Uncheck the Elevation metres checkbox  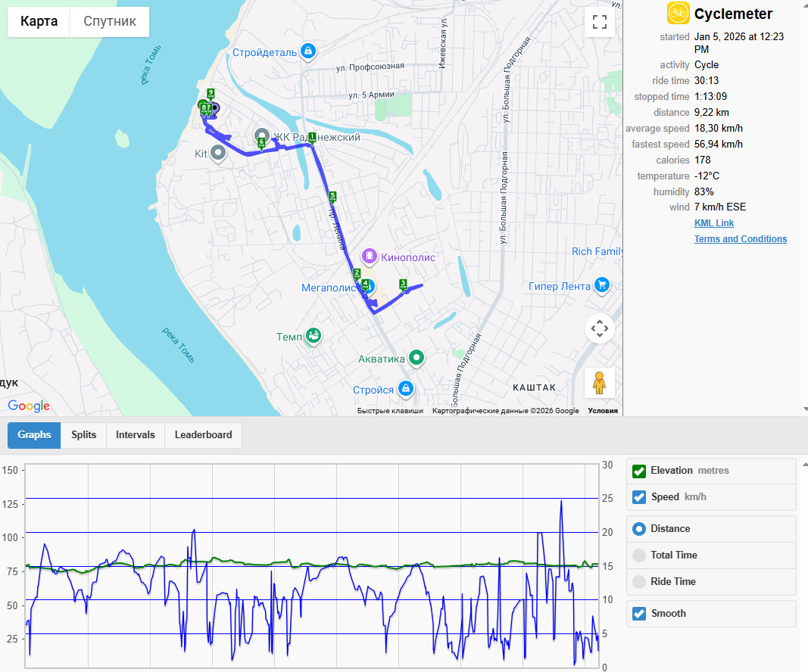coord(639,471)
